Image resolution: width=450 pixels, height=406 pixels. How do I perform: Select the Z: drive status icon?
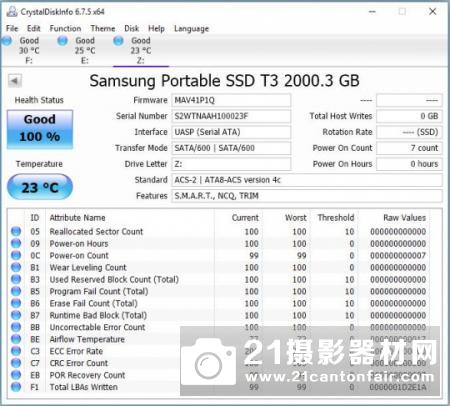click(x=118, y=41)
